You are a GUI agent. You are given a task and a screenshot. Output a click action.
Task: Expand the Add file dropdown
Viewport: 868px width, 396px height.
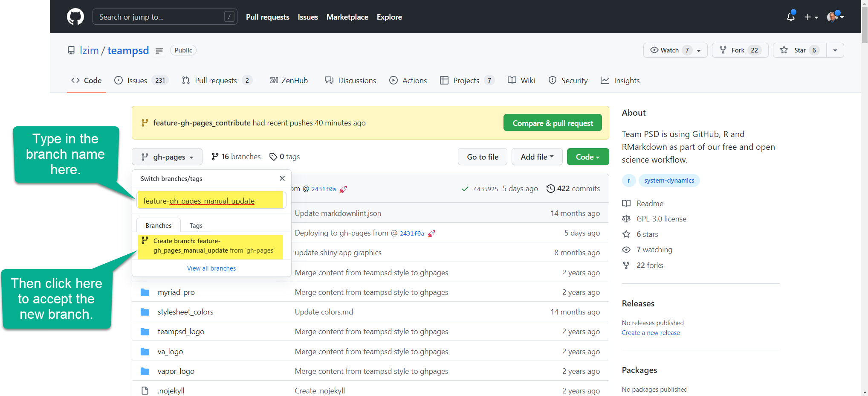click(537, 157)
